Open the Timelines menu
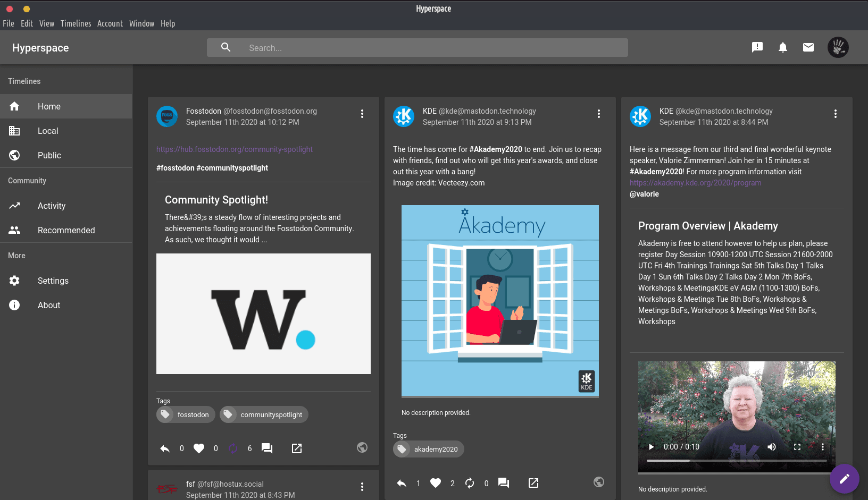Viewport: 868px width, 500px height. (x=76, y=23)
